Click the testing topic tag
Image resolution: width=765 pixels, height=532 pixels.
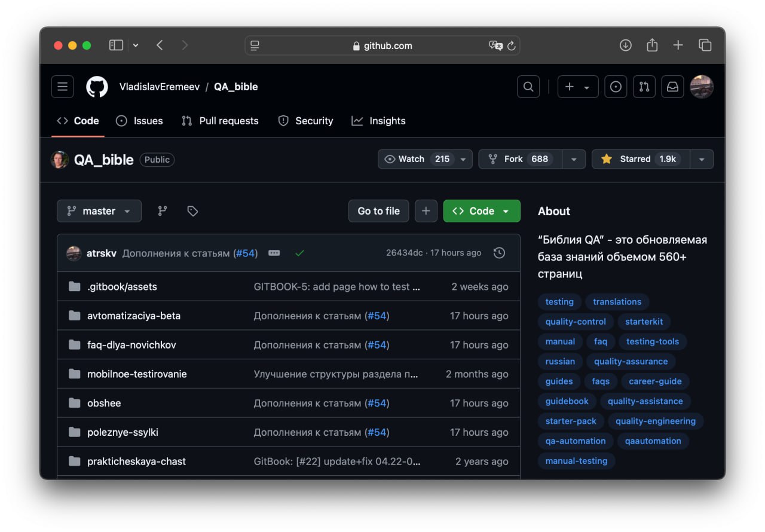point(559,302)
